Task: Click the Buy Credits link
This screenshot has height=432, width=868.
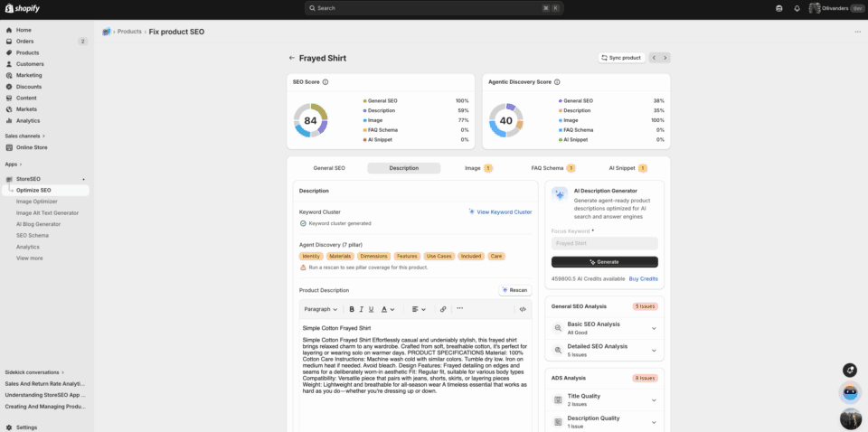Action: [643, 278]
